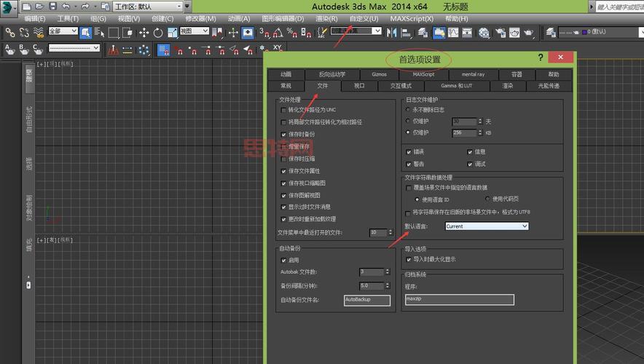Switch to the 视口 preferences tab

(x=359, y=86)
